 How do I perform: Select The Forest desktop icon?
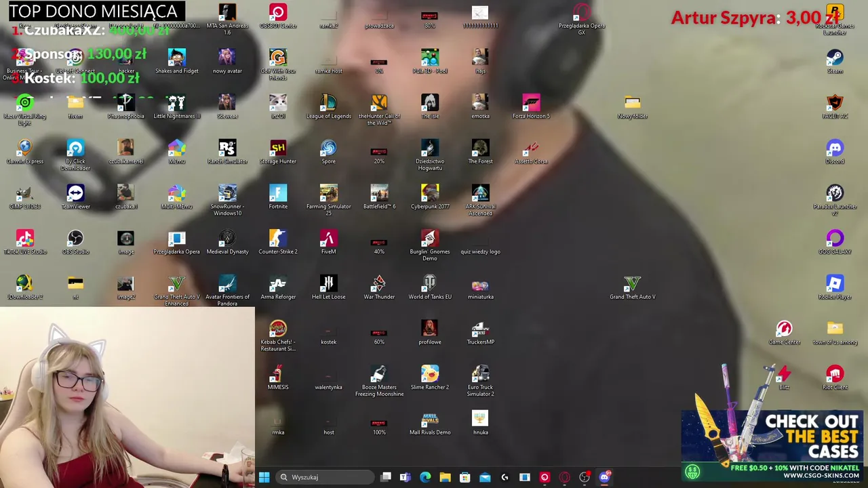click(480, 152)
